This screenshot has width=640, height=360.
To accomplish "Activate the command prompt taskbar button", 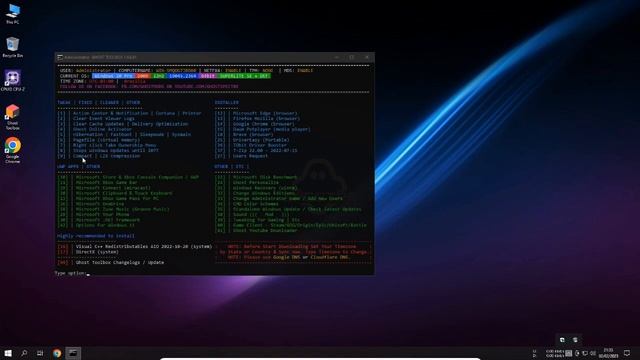I will (x=73, y=353).
